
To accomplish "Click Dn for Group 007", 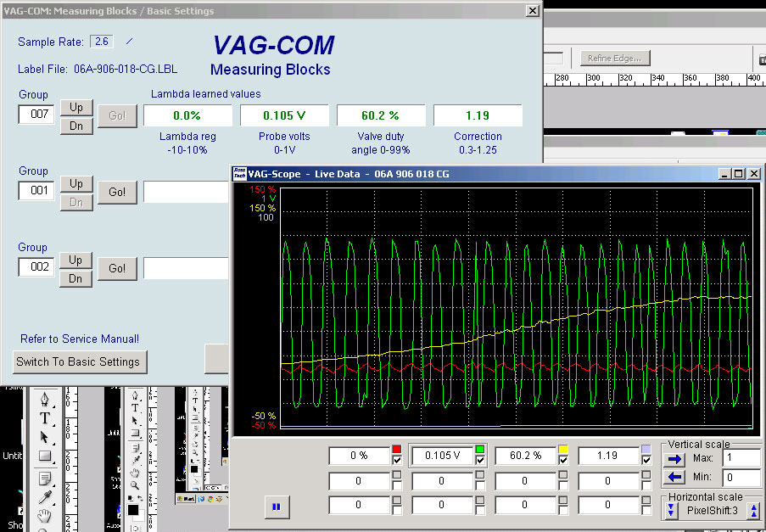I will [x=76, y=126].
